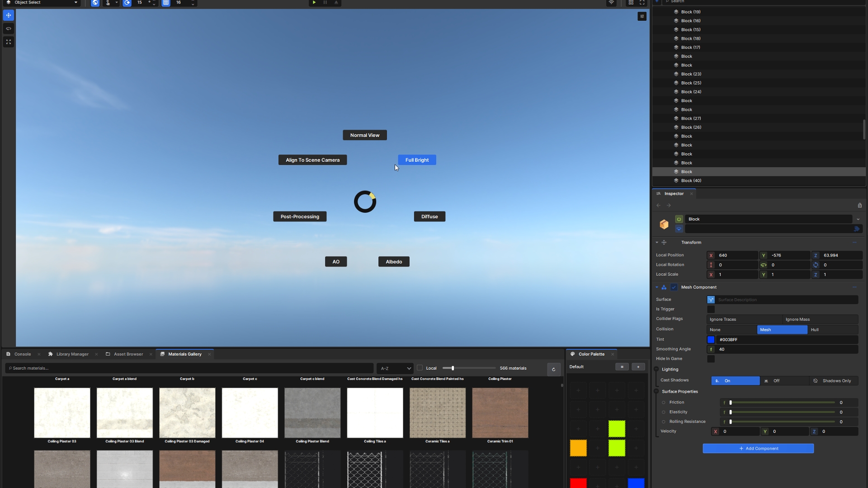Open the Object Select mode dropdown
This screenshot has width=868, height=488.
click(x=43, y=3)
